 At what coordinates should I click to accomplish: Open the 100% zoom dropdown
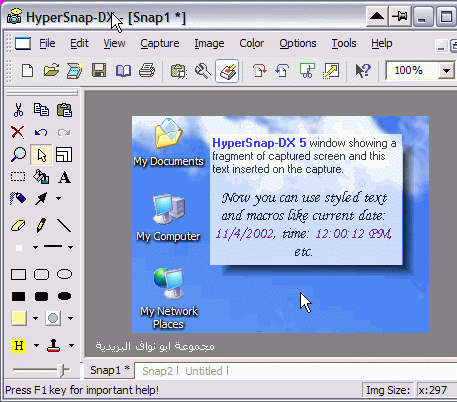tap(446, 71)
